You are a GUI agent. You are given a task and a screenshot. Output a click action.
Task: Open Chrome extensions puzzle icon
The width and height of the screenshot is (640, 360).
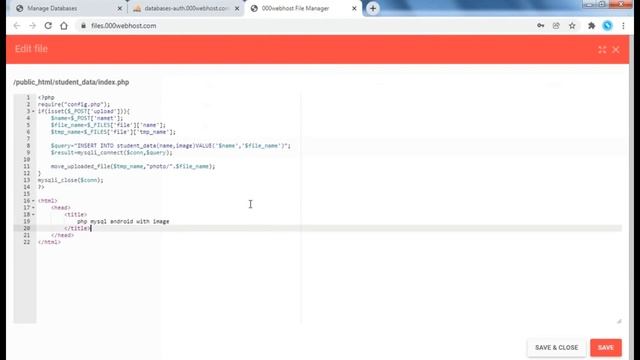[591, 26]
